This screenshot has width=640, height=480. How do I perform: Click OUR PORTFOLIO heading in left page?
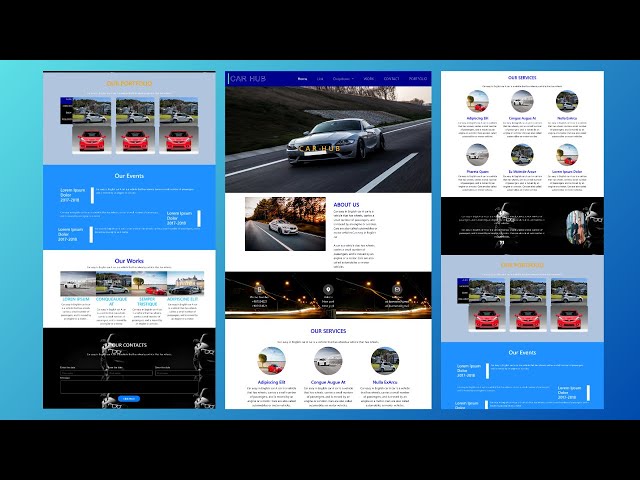(129, 84)
